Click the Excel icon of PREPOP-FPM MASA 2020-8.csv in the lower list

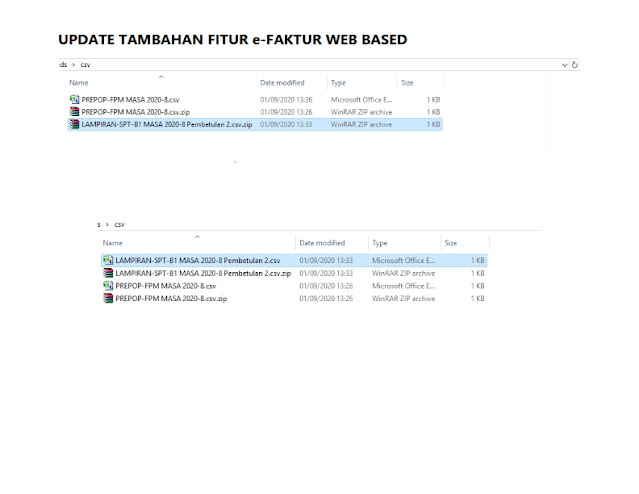tap(108, 286)
